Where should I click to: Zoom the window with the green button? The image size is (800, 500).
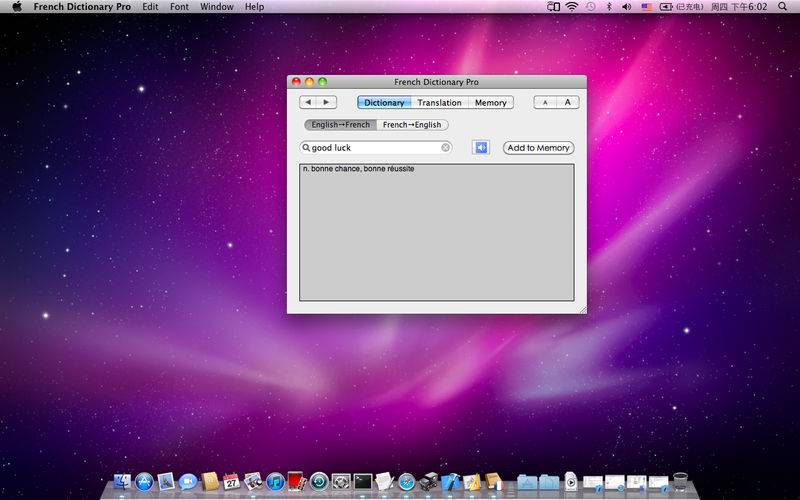click(x=322, y=82)
